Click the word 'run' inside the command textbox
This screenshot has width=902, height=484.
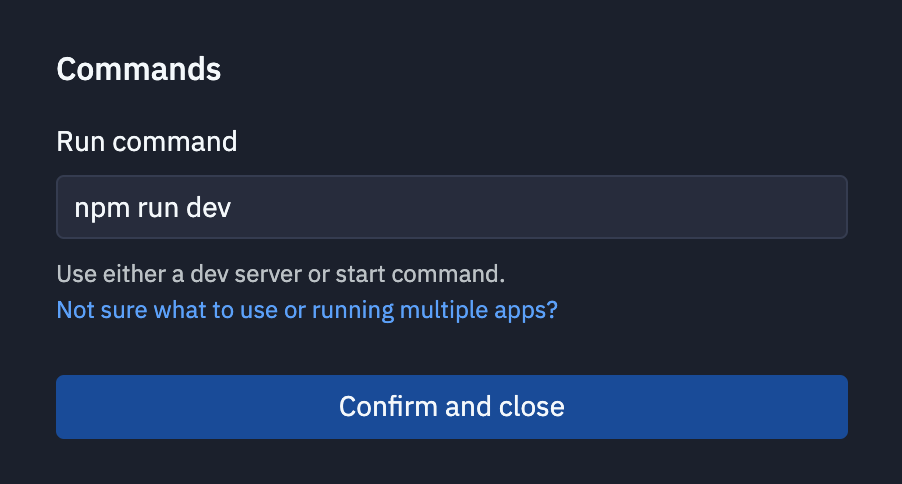pos(158,209)
